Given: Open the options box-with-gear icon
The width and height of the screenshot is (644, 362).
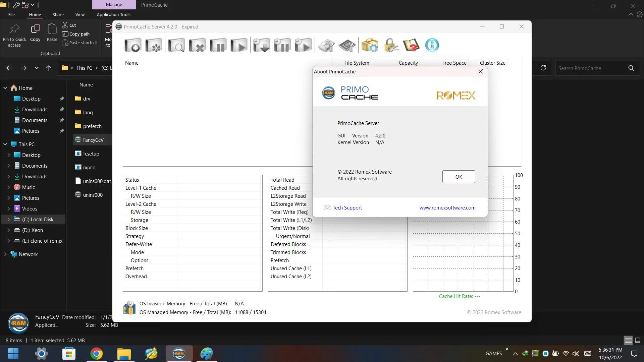Looking at the screenshot, I should tap(370, 45).
